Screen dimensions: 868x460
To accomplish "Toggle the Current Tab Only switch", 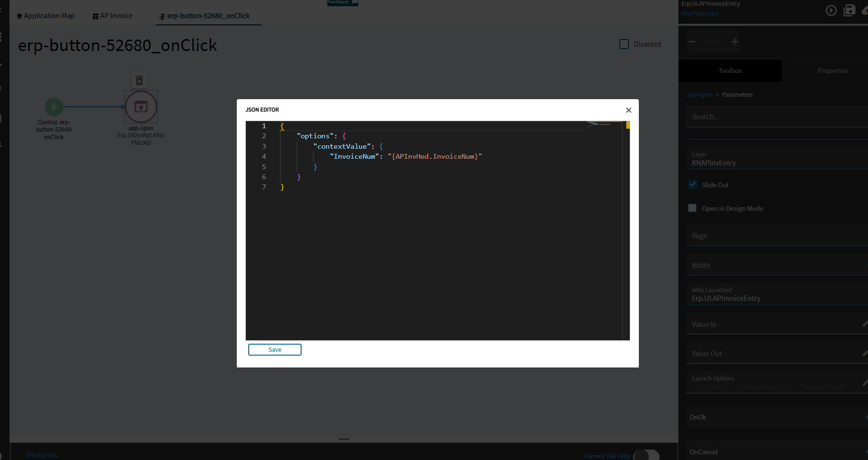I will 646,456.
